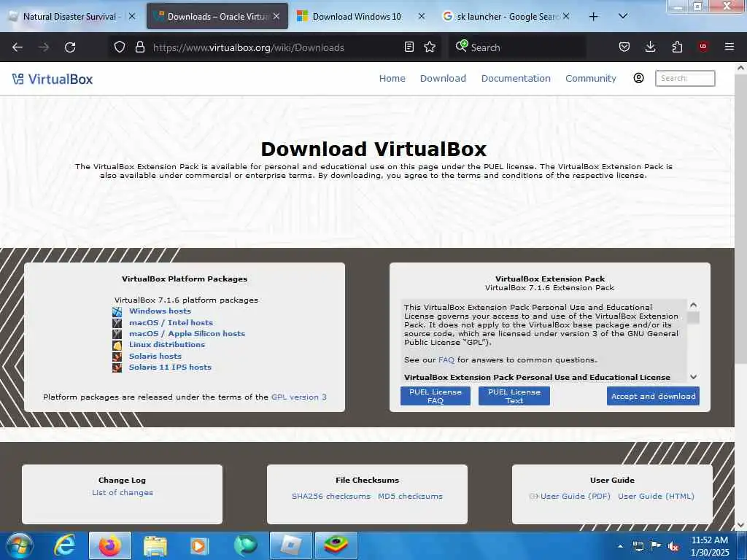The image size is (747, 560).
Task: Click Download in site navigation
Action: point(443,79)
